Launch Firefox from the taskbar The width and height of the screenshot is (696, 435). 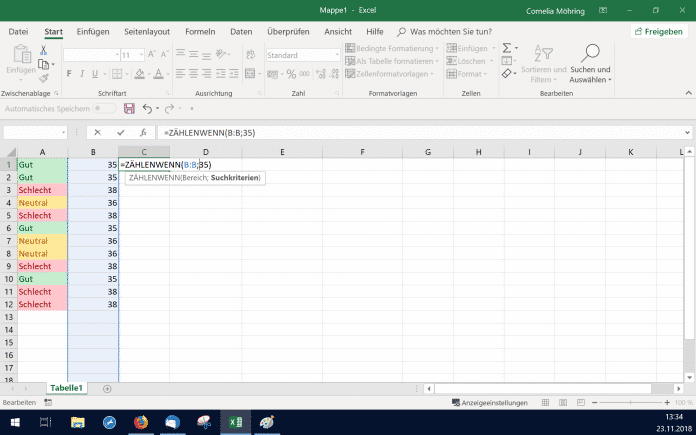click(x=140, y=423)
